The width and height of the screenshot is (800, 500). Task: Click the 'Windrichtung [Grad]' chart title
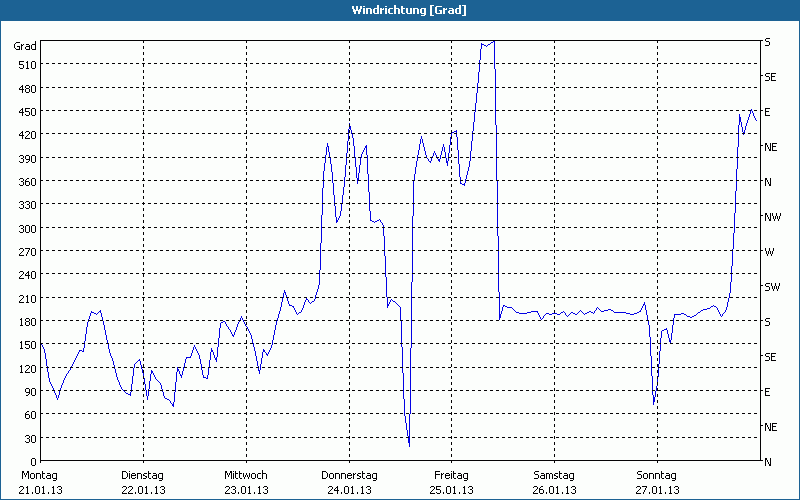(409, 10)
